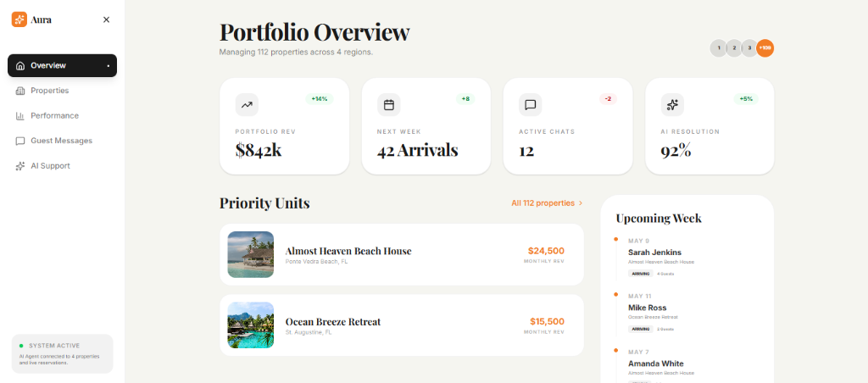The width and height of the screenshot is (868, 383).
Task: Click the Properties building icon in sidebar
Action: click(x=20, y=91)
